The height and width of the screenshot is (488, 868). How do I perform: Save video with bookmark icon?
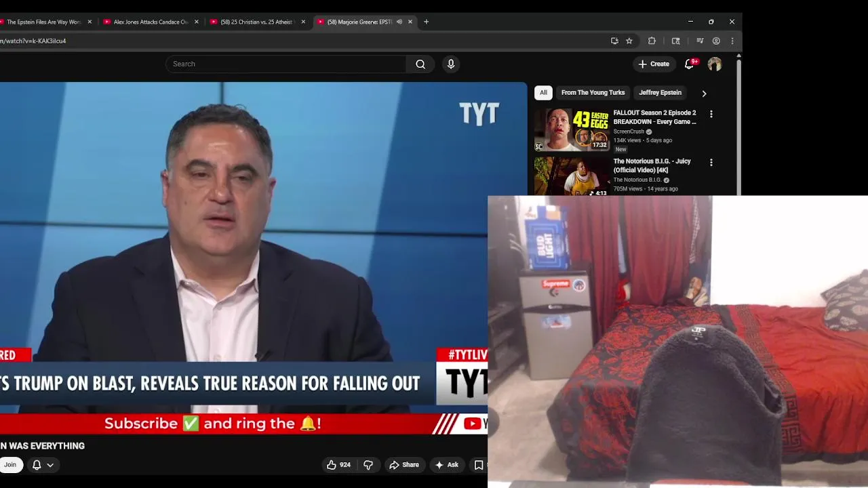pos(479,464)
